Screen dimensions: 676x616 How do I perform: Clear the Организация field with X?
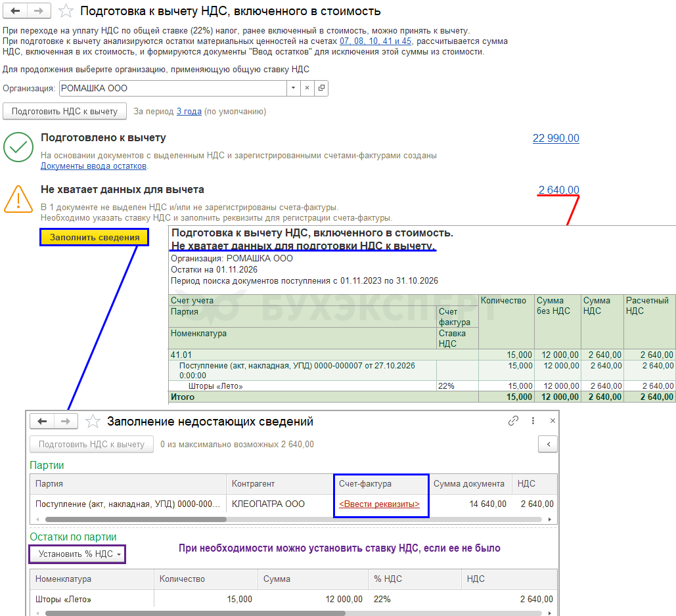(x=307, y=88)
